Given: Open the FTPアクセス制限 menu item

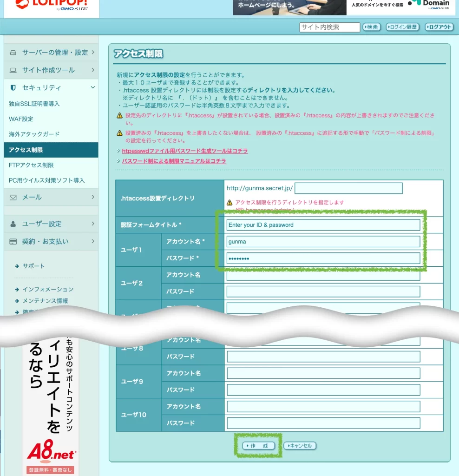Looking at the screenshot, I should pos(31,165).
